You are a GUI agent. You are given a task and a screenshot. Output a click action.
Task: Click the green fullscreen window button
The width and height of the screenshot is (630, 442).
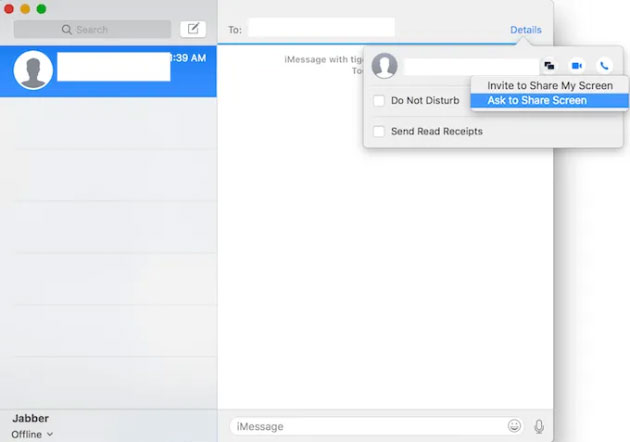pos(41,9)
